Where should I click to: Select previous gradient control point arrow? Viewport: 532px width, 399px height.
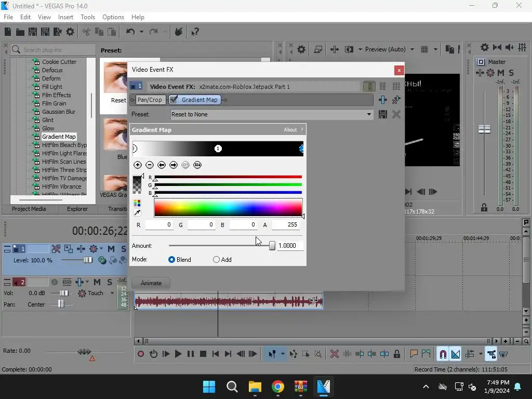tap(162, 165)
